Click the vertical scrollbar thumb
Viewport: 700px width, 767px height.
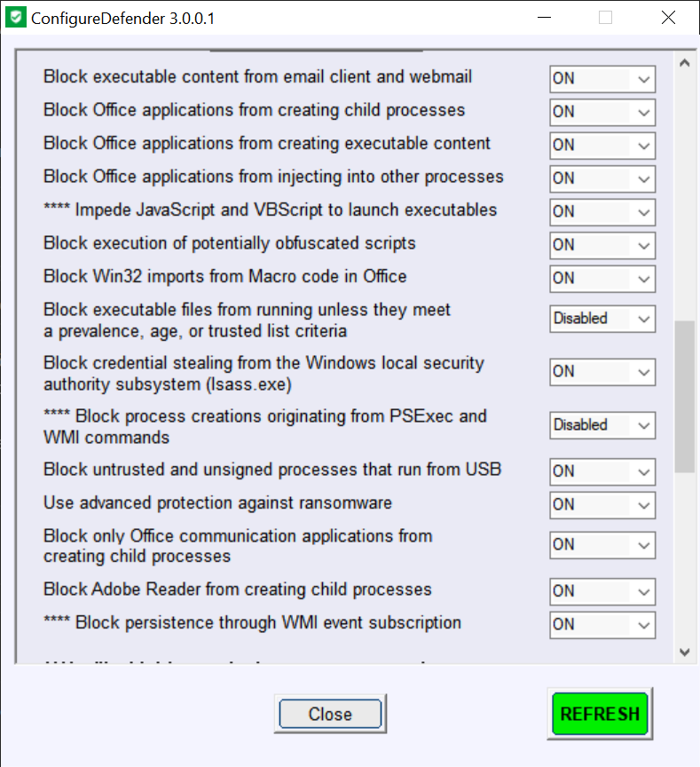684,395
